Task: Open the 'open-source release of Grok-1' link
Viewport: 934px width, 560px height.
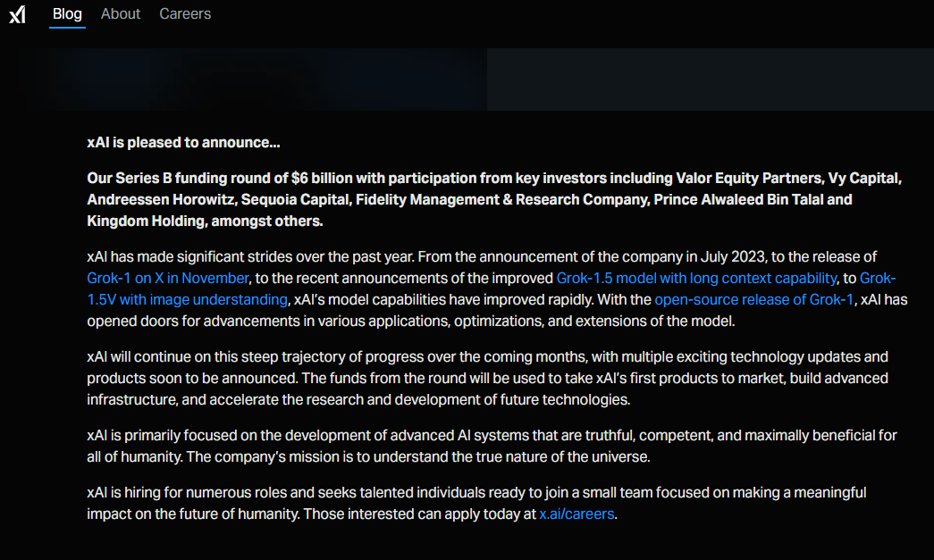Action: (753, 299)
